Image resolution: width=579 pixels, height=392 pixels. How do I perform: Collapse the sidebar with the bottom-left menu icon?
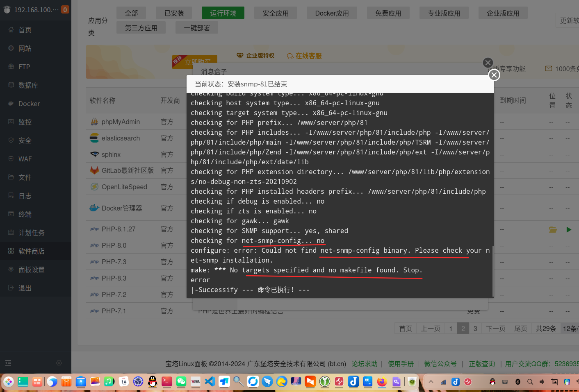pos(8,363)
